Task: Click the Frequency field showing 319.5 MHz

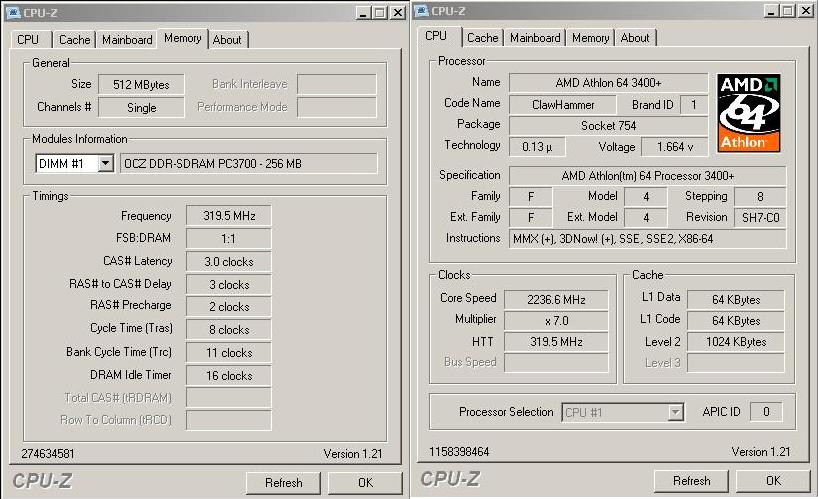Action: (x=228, y=216)
